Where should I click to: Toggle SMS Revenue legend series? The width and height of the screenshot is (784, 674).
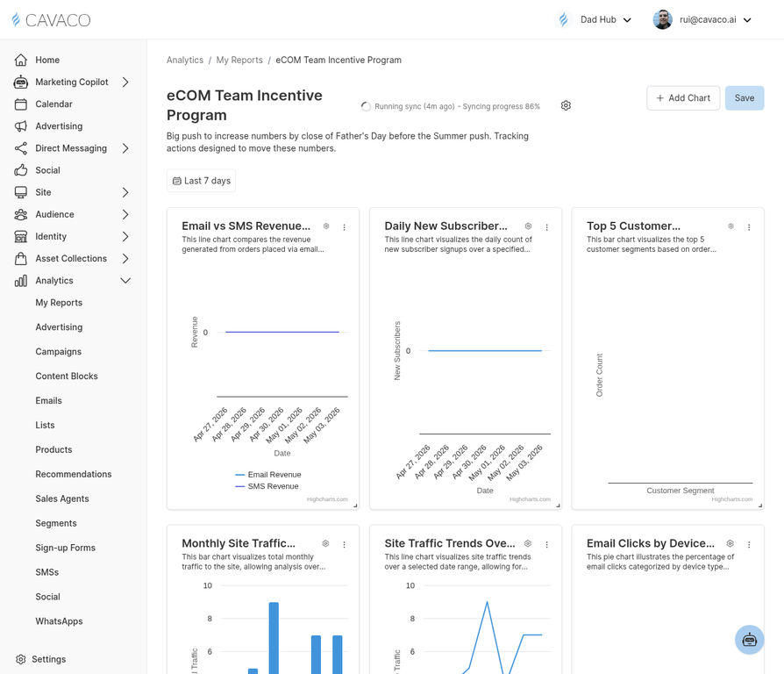coord(267,486)
